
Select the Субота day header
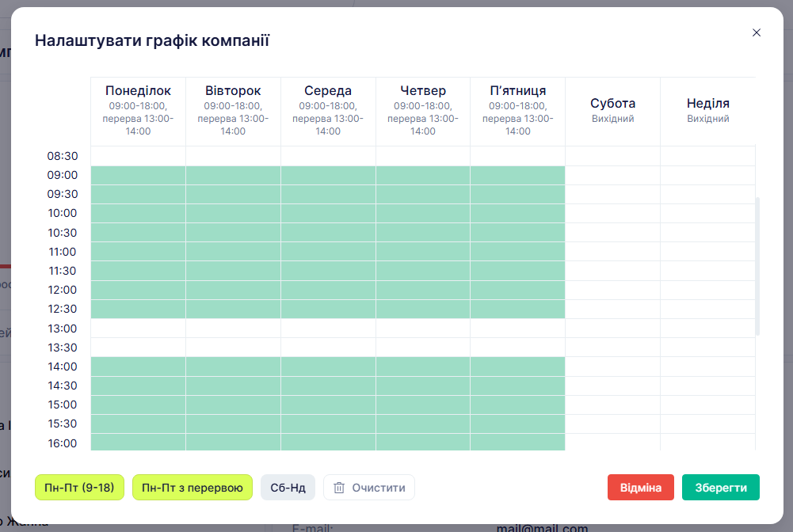[x=612, y=104]
